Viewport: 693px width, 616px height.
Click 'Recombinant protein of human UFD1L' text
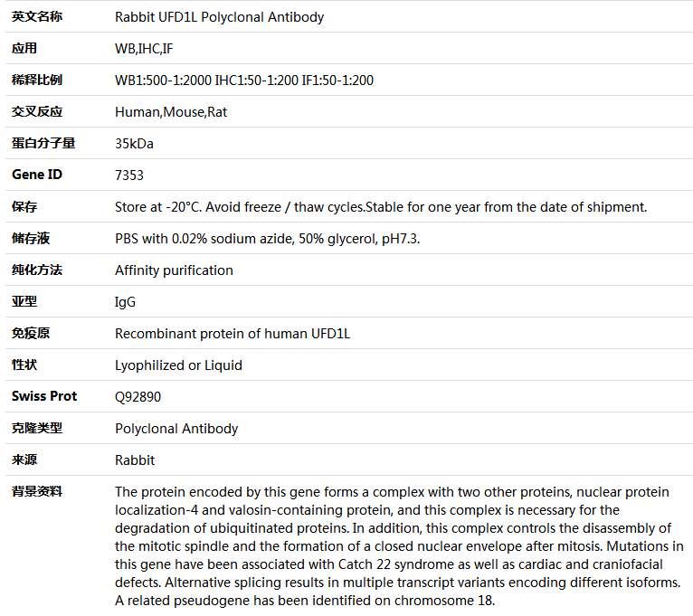pos(233,334)
